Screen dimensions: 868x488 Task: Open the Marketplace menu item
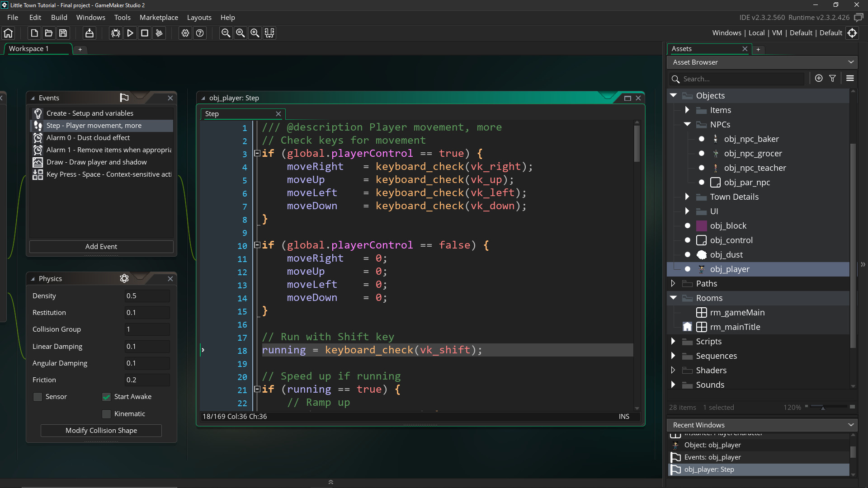coord(159,17)
